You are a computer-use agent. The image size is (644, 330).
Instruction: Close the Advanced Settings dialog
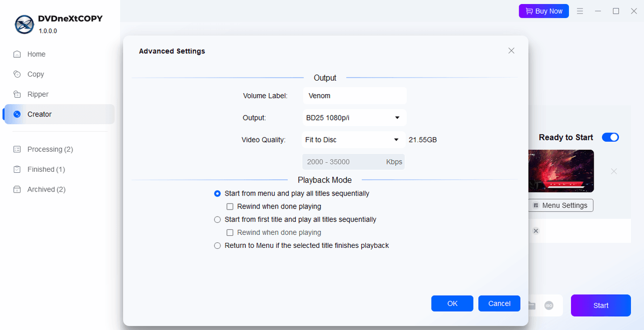coord(511,50)
